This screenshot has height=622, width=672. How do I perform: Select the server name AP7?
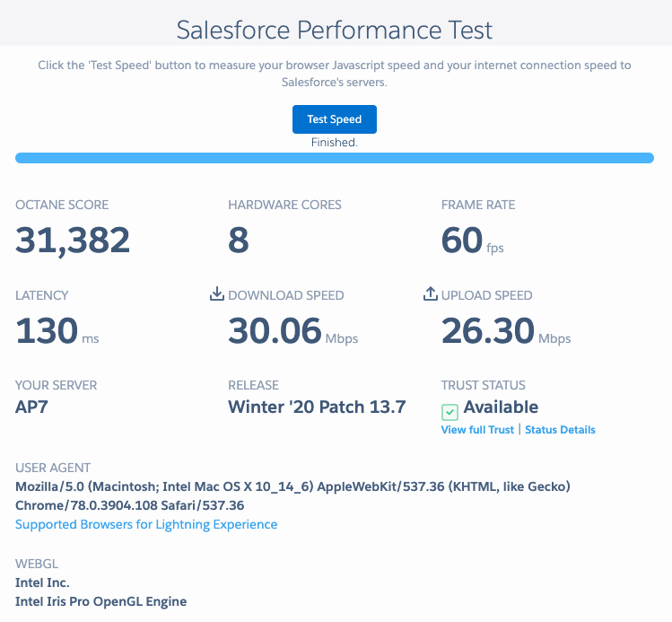(x=31, y=407)
